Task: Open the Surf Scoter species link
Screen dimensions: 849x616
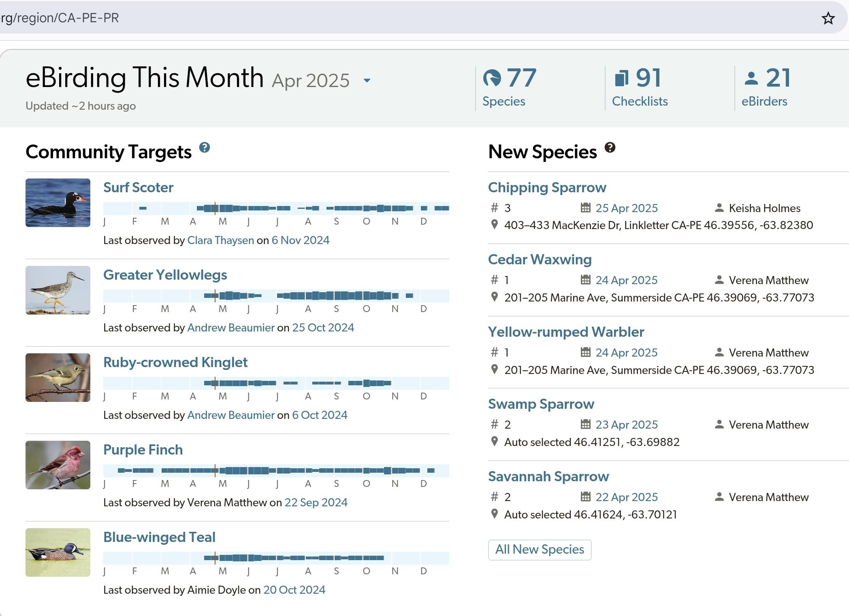Action: [x=138, y=187]
